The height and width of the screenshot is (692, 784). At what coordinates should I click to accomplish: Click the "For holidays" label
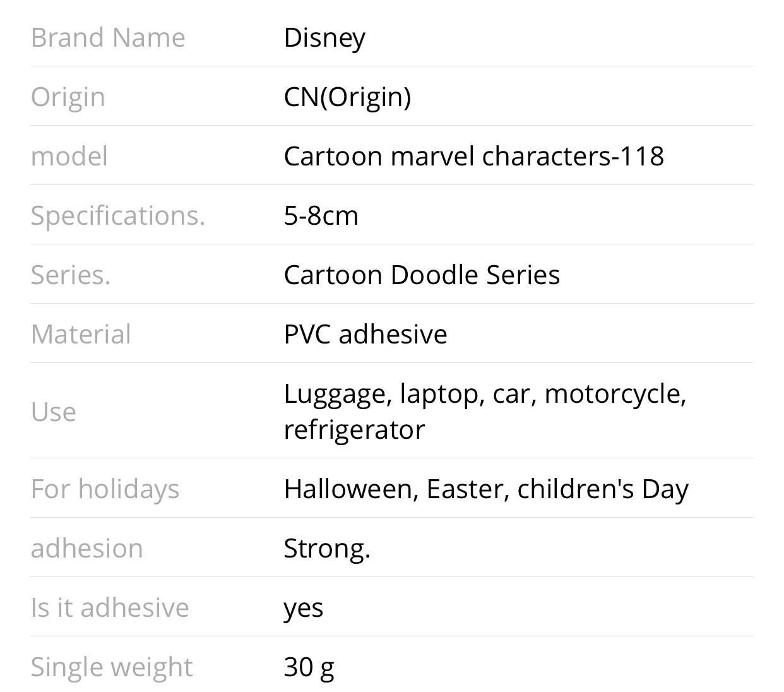point(105,489)
